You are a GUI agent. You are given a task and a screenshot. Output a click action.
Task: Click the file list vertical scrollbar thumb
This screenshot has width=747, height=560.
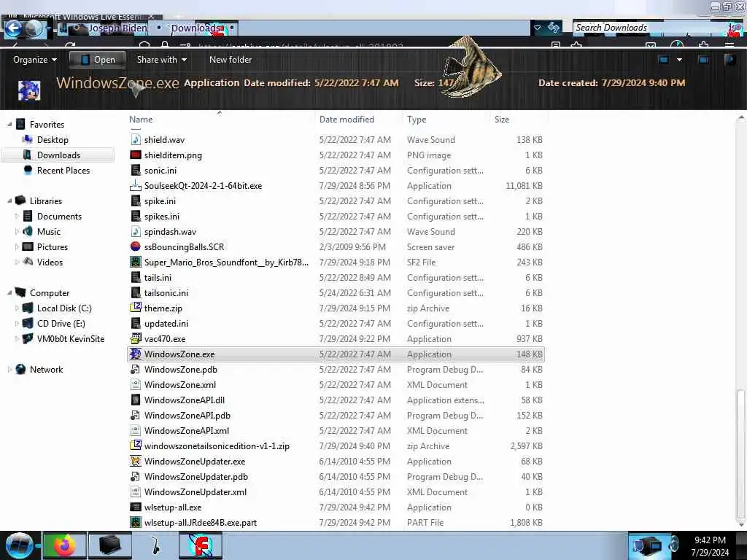click(x=740, y=454)
